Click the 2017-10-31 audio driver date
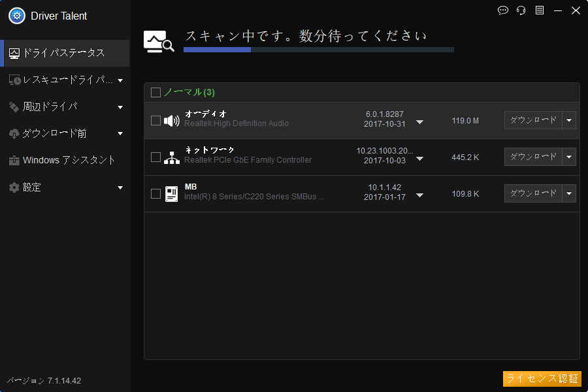The height and width of the screenshot is (392, 588). pos(385,124)
